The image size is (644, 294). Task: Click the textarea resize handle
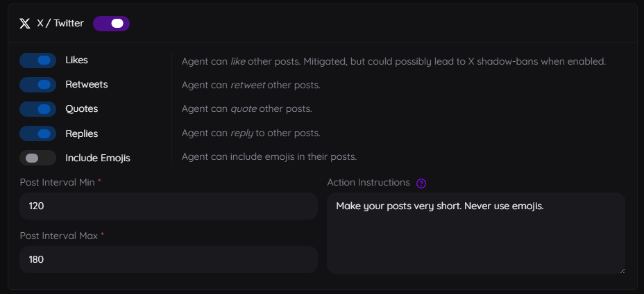[x=621, y=270]
